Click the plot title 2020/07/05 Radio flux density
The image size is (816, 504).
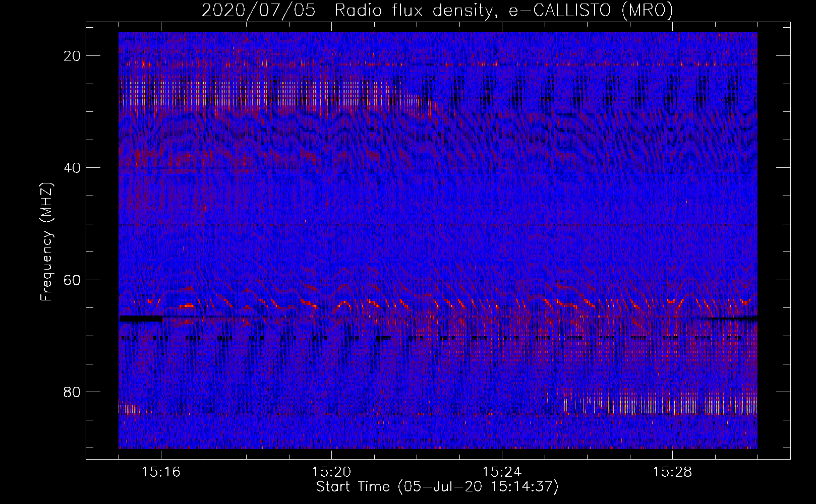coord(437,10)
